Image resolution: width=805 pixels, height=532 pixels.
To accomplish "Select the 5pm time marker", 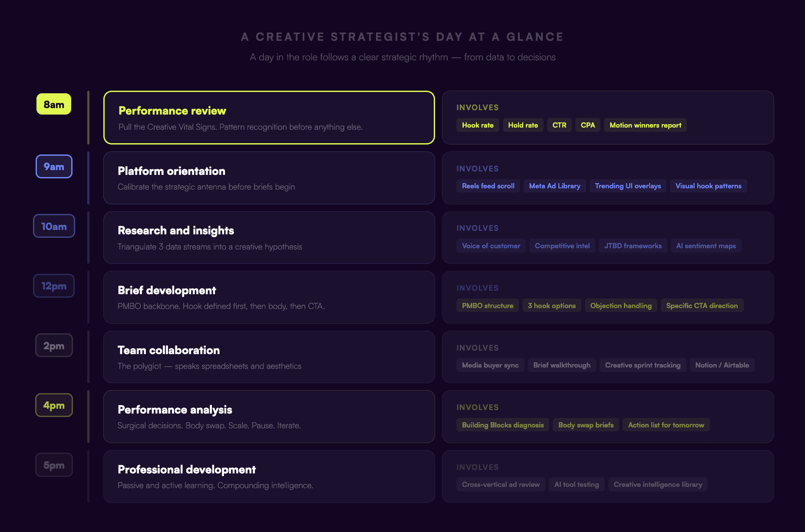I will point(54,465).
